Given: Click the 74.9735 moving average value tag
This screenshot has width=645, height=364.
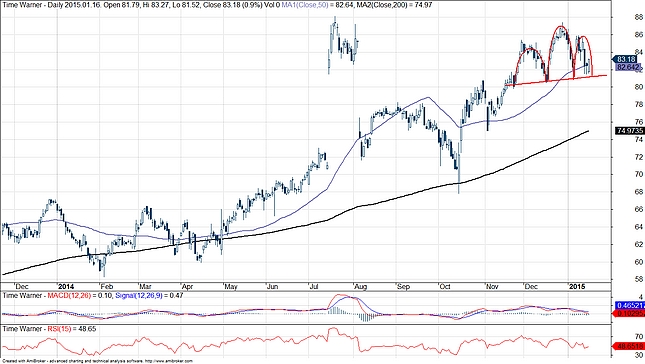Looking at the screenshot, I should (630, 130).
